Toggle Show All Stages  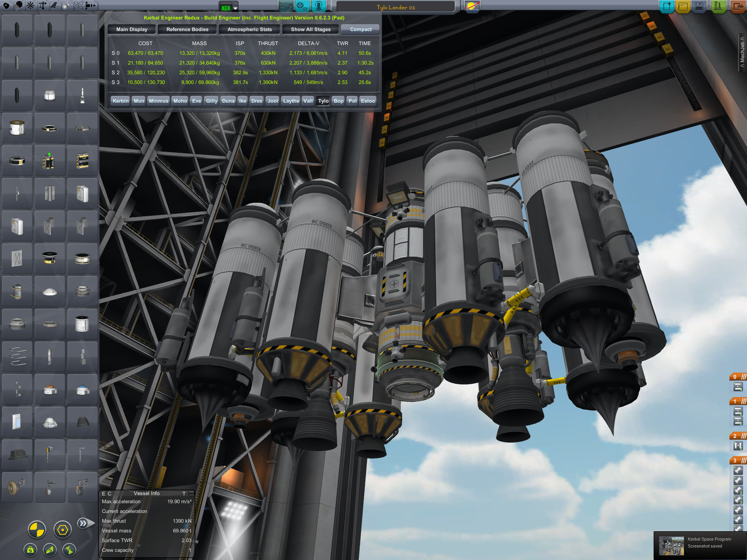(x=310, y=30)
